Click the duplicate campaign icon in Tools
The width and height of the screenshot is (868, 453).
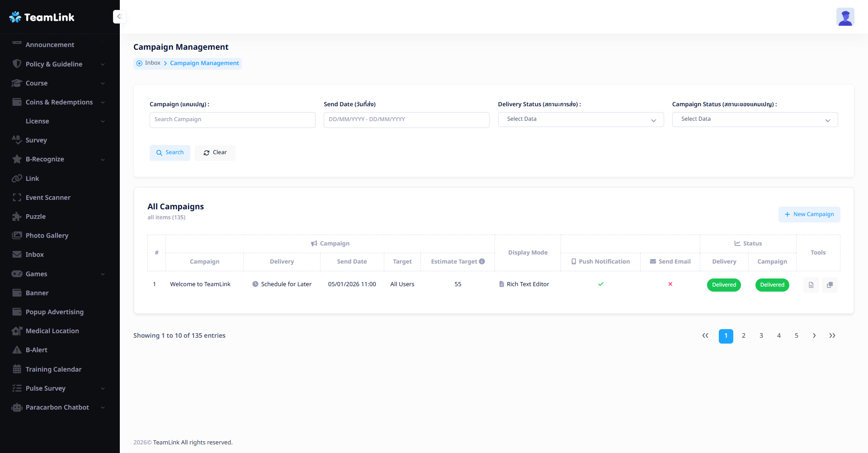pos(830,285)
